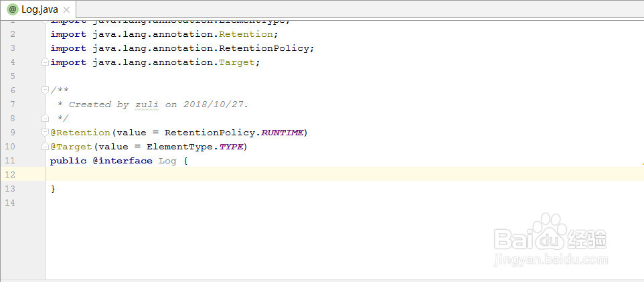This screenshot has height=282, width=644.
Task: Click 'Retention' in the line 2 import
Action: click(246, 34)
